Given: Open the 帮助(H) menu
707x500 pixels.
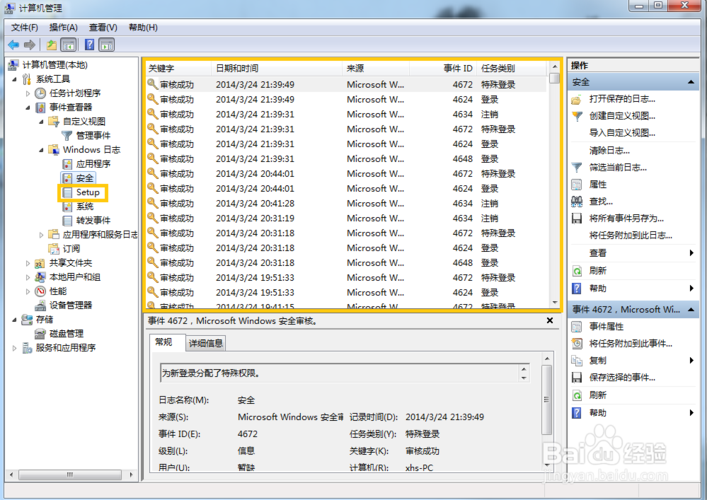Looking at the screenshot, I should point(143,28).
